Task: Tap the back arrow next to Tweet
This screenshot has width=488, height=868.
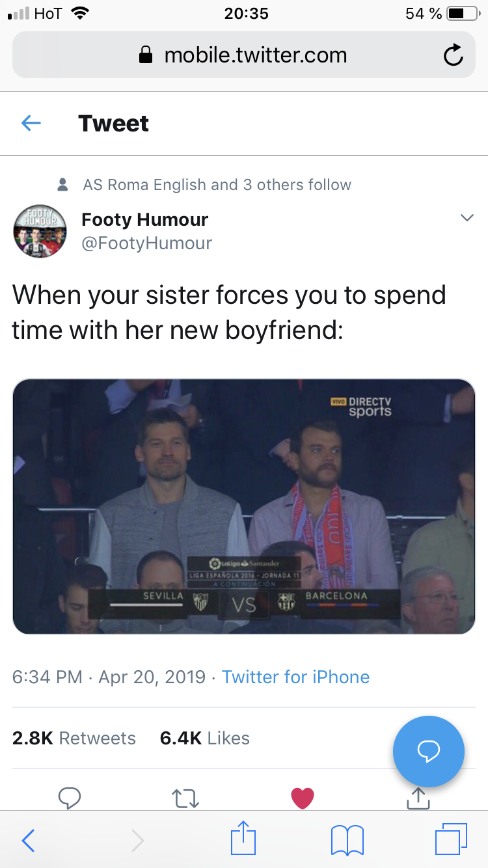Action: 31,123
